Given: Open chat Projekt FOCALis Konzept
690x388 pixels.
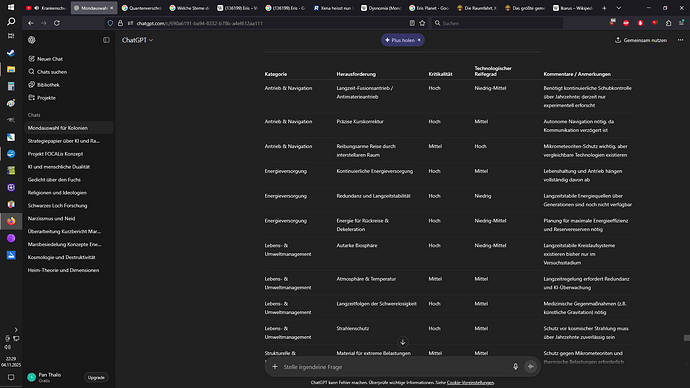Looking at the screenshot, I should pos(69,154).
